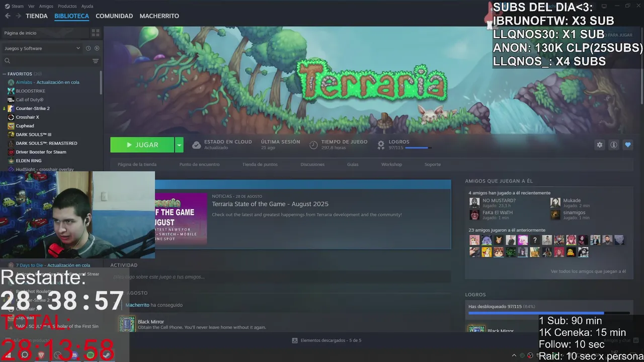This screenshot has height=362, width=644.
Task: Select DARK SOULS III in library
Action: (33, 135)
